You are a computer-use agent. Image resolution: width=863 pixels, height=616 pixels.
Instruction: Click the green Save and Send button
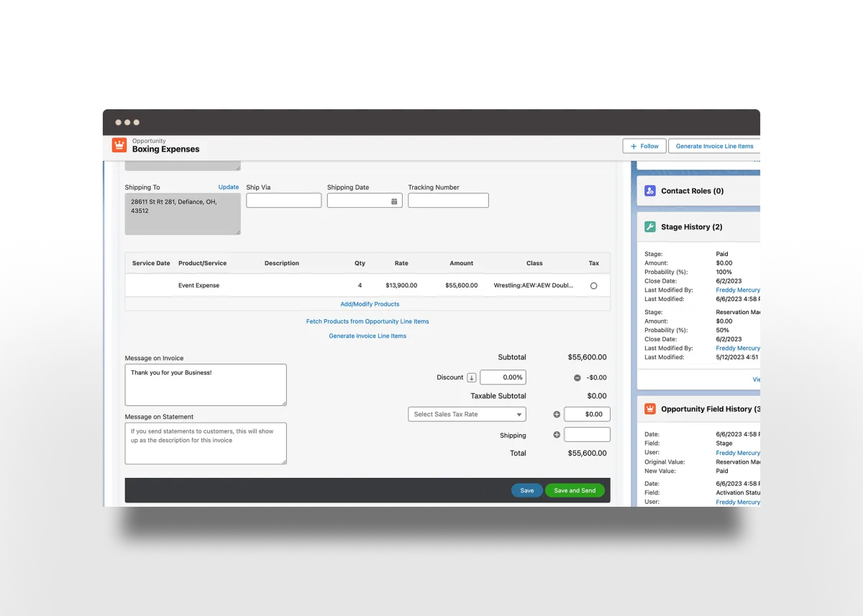point(575,490)
